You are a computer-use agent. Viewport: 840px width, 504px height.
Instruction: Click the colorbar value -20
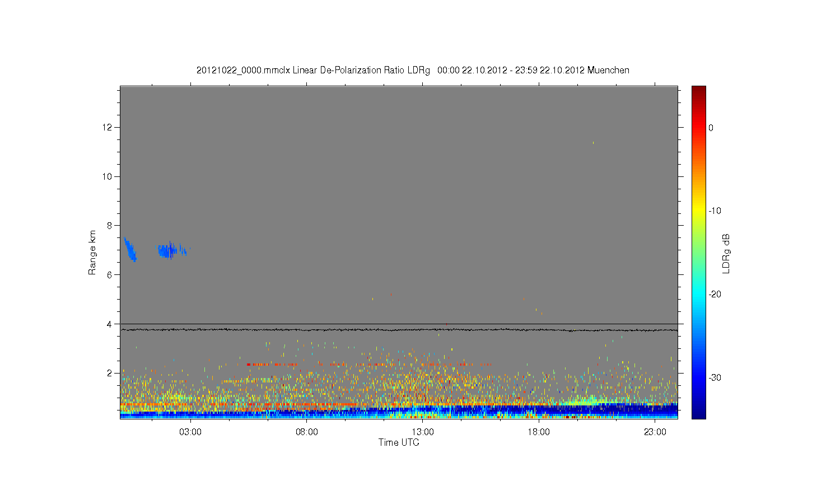click(x=715, y=295)
